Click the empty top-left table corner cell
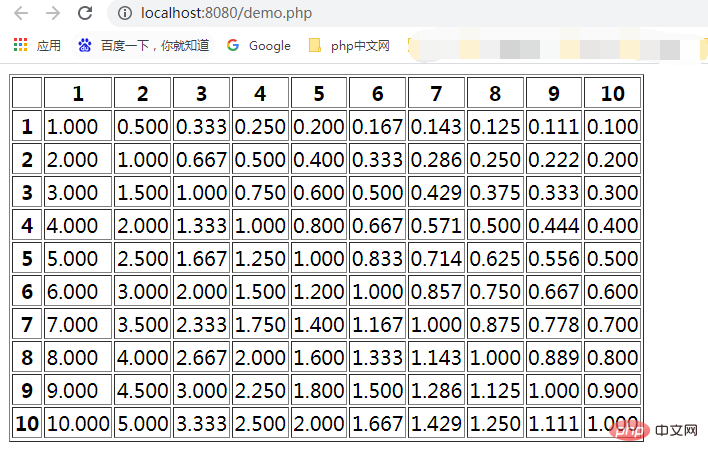The height and width of the screenshot is (463, 708). pos(27,94)
